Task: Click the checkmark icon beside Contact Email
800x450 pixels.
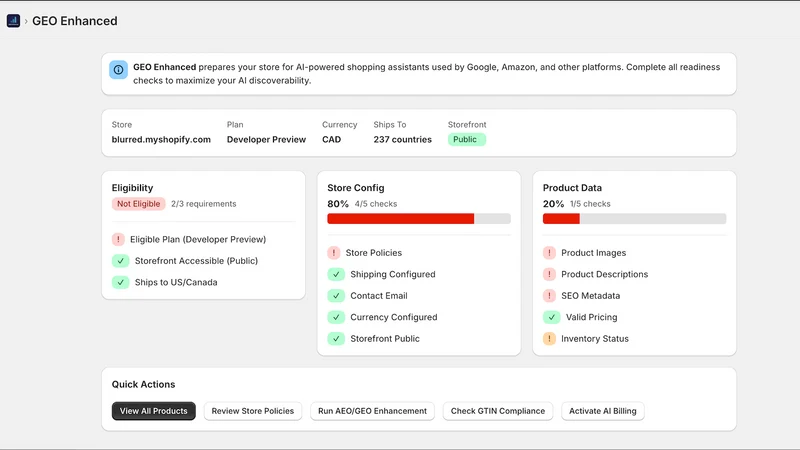Action: (336, 295)
